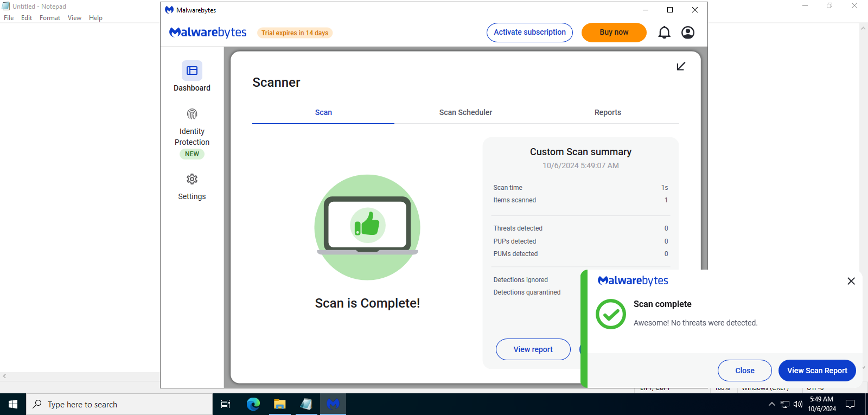Open Malwarebytes Settings gear icon

click(192, 180)
